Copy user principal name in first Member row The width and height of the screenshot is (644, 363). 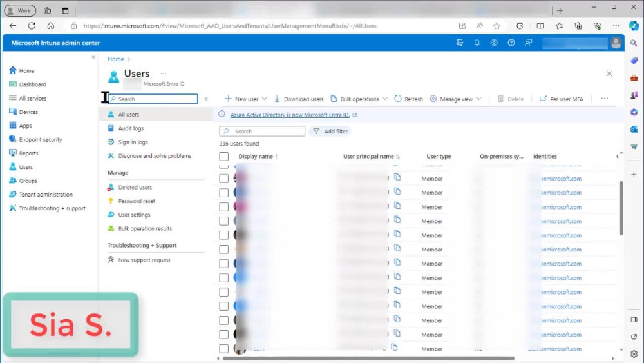coord(397,177)
